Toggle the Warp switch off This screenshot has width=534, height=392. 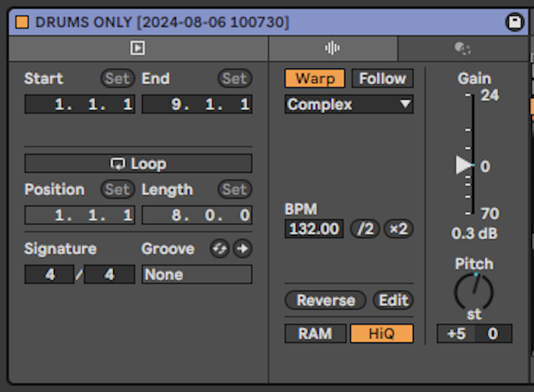pyautogui.click(x=315, y=78)
